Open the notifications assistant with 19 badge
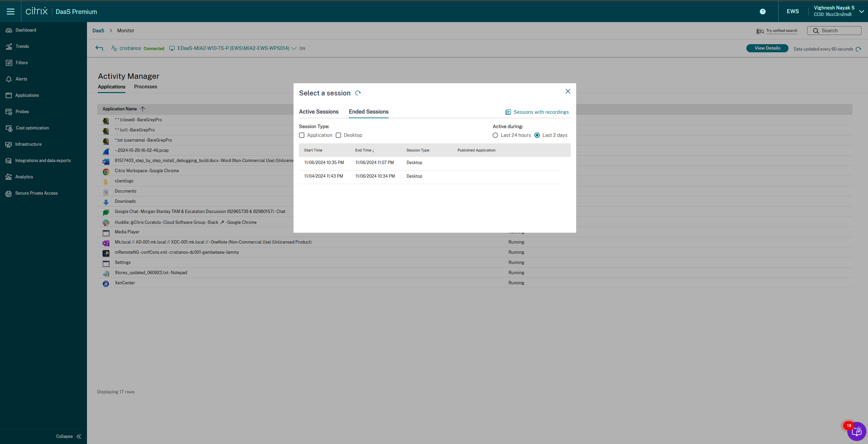This screenshot has height=444, width=868. tap(856, 431)
